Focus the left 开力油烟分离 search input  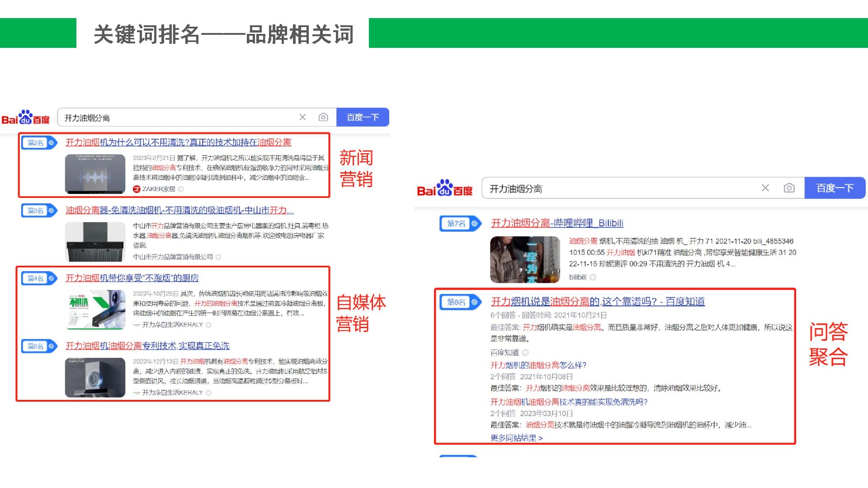181,118
